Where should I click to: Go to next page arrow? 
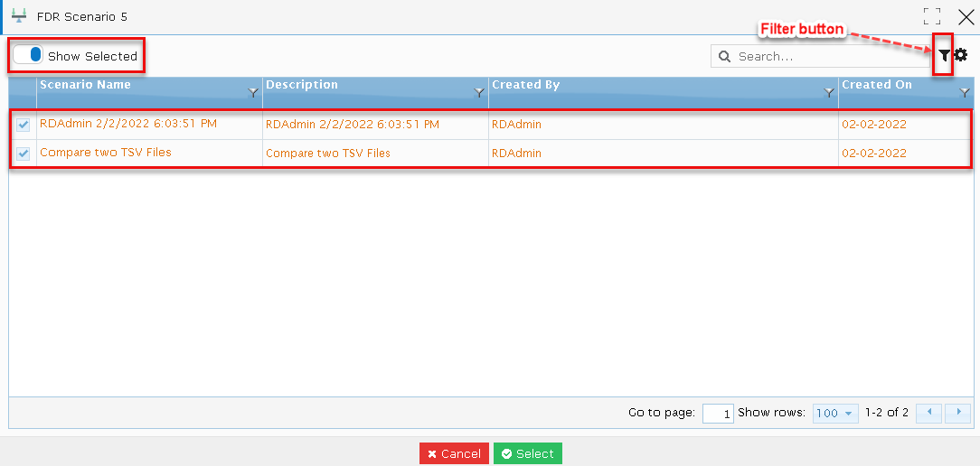pos(958,413)
